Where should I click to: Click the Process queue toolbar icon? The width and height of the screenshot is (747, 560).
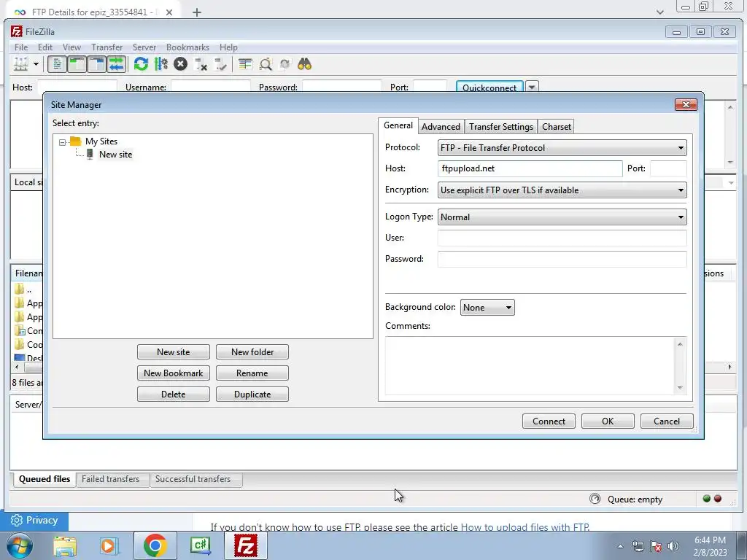(x=161, y=64)
